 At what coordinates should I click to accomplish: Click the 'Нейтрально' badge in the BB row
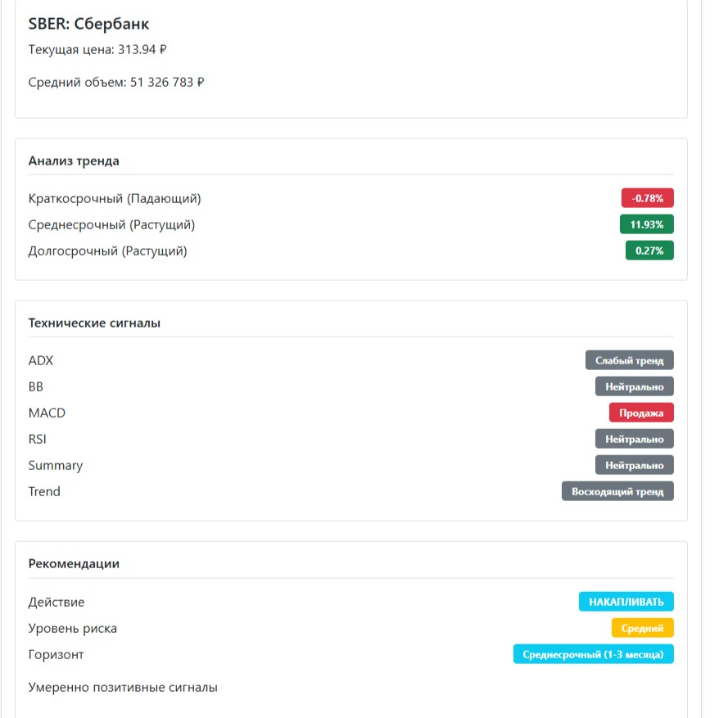point(634,386)
